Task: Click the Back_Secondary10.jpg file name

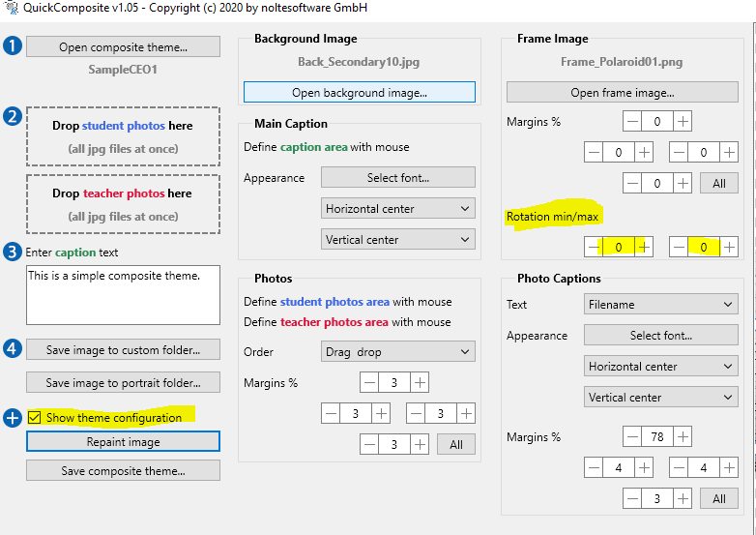Action: pyautogui.click(x=359, y=62)
